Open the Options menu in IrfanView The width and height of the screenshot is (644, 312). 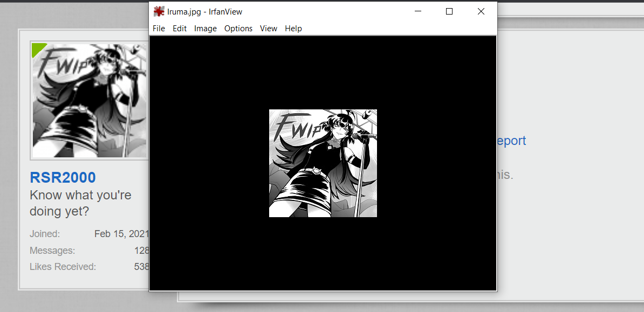click(238, 29)
